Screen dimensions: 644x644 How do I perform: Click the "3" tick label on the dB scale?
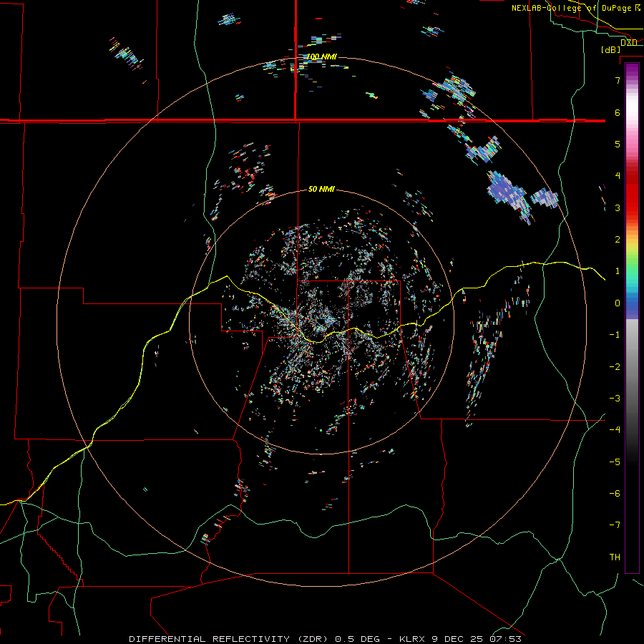pyautogui.click(x=618, y=208)
